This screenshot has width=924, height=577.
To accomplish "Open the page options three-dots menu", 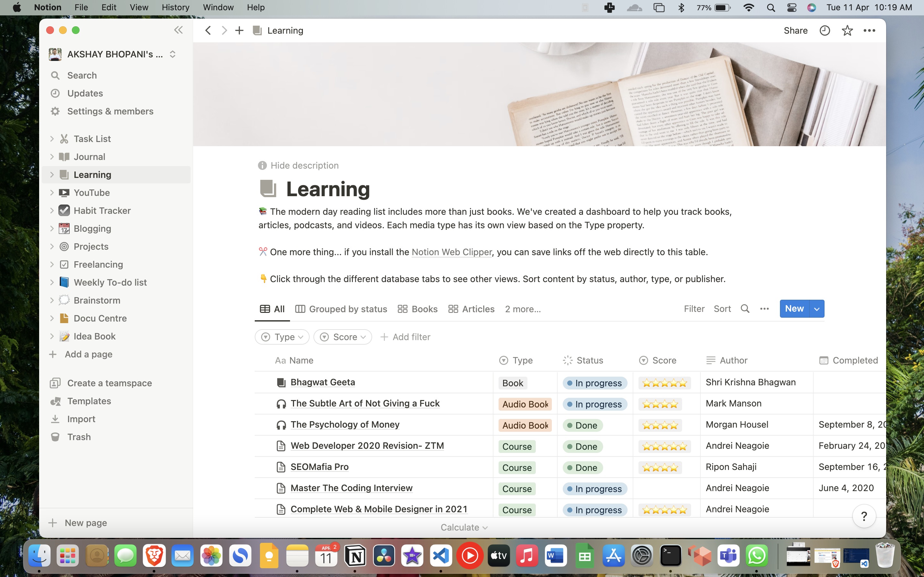I will coord(869,30).
